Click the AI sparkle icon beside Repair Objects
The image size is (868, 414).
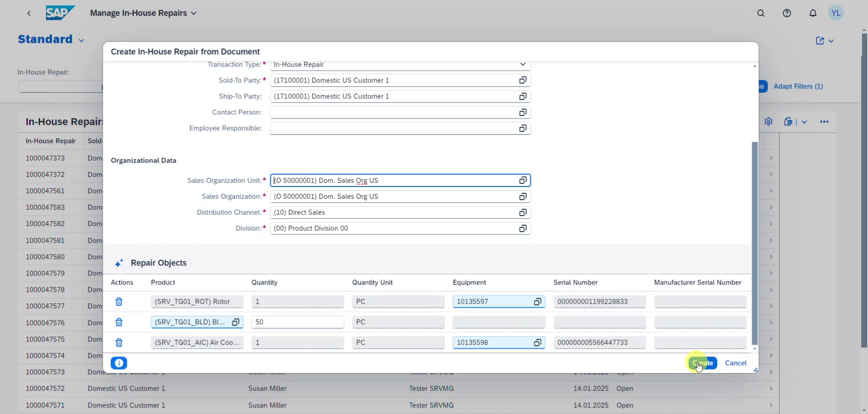119,263
